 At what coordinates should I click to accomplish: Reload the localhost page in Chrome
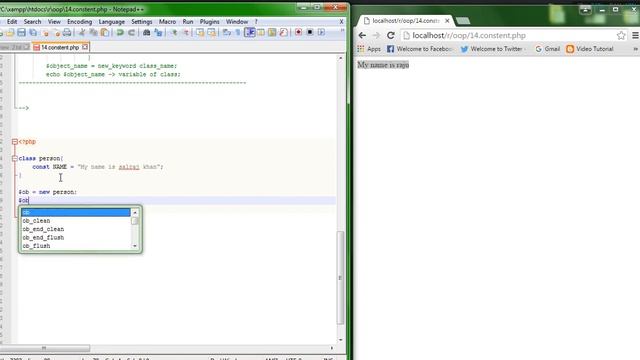(391, 36)
